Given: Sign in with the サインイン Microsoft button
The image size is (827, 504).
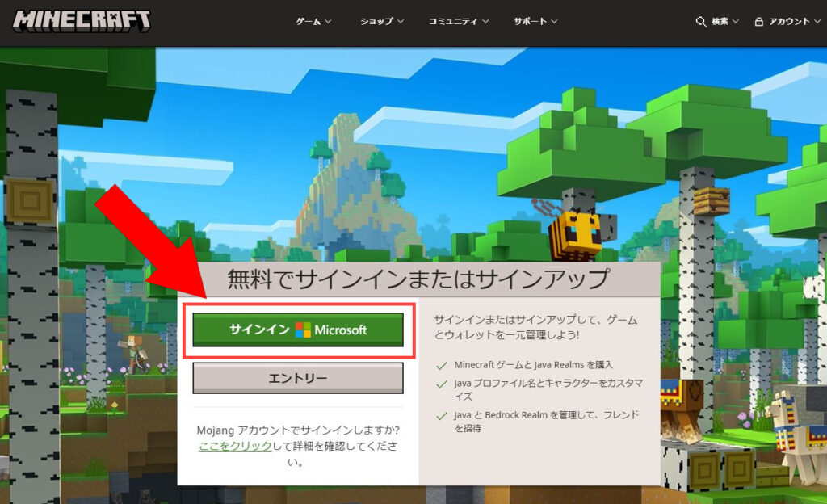Looking at the screenshot, I should 298,330.
